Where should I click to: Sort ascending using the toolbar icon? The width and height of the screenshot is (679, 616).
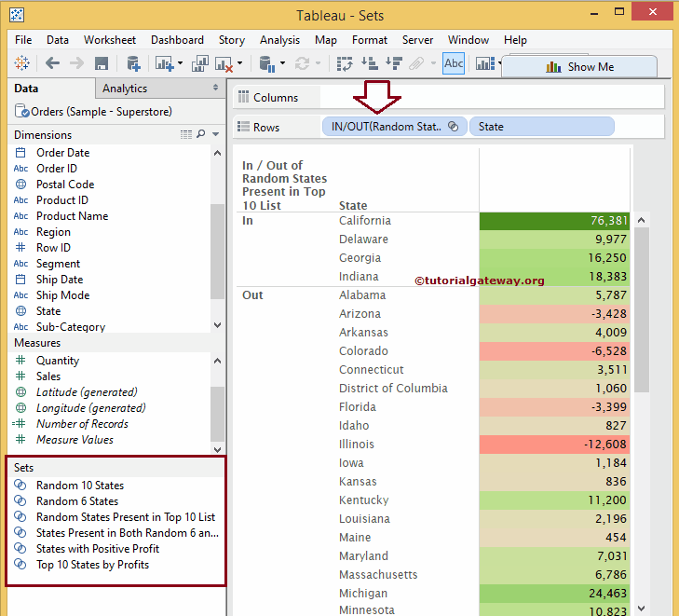(x=369, y=63)
